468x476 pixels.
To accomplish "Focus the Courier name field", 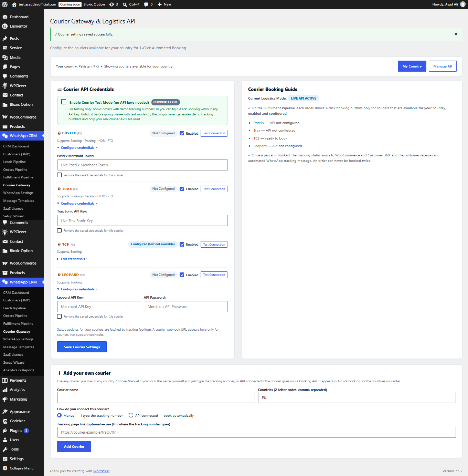I will pos(156,397).
